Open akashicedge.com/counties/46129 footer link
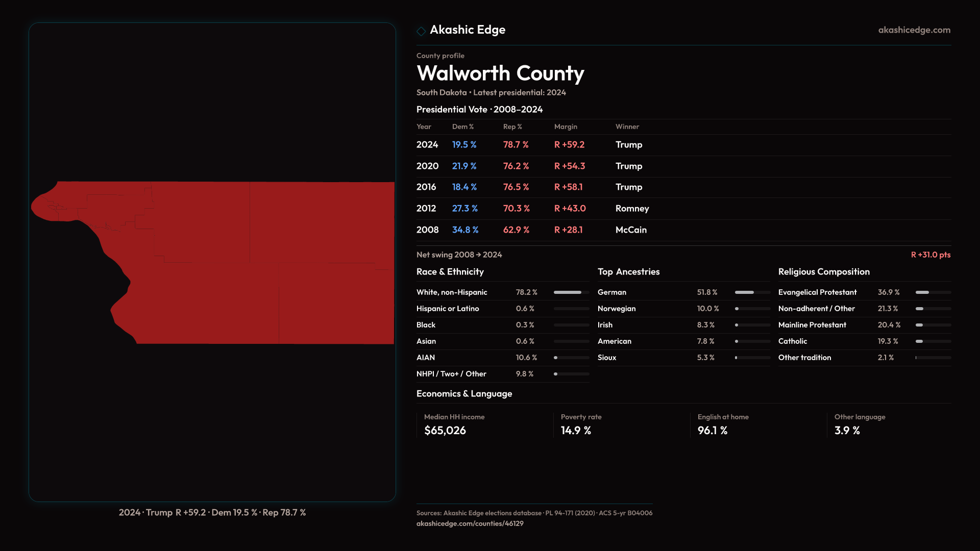The image size is (980, 551). tap(470, 523)
